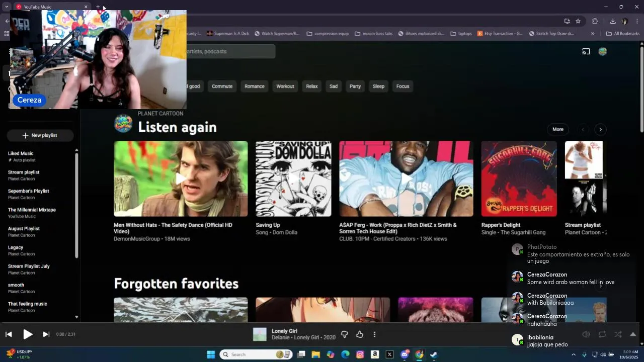Click the Cast to device icon

[x=586, y=51]
